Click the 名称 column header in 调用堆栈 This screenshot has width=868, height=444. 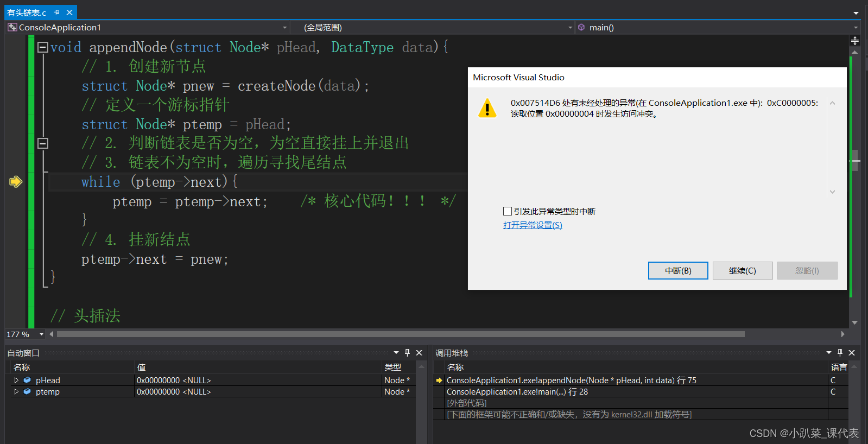(636, 367)
